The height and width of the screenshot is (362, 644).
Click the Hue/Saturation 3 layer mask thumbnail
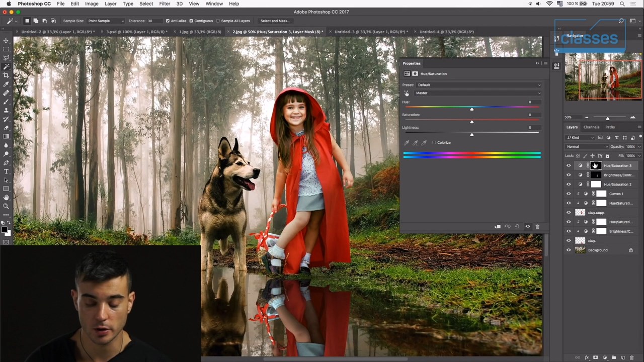(x=596, y=165)
